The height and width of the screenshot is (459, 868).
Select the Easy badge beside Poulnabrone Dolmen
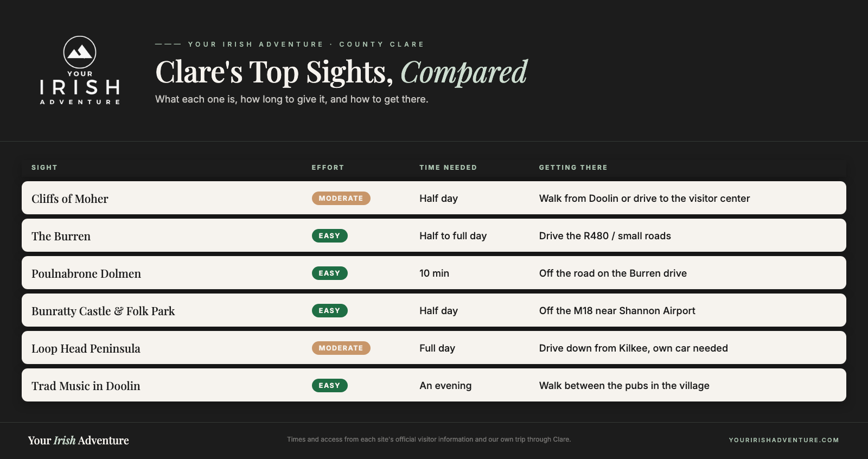pyautogui.click(x=329, y=273)
